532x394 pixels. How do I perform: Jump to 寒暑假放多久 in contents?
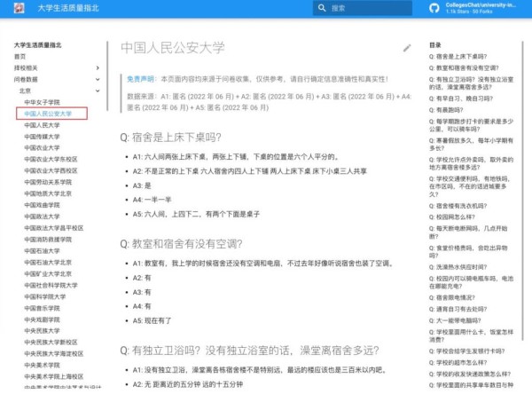[472, 145]
